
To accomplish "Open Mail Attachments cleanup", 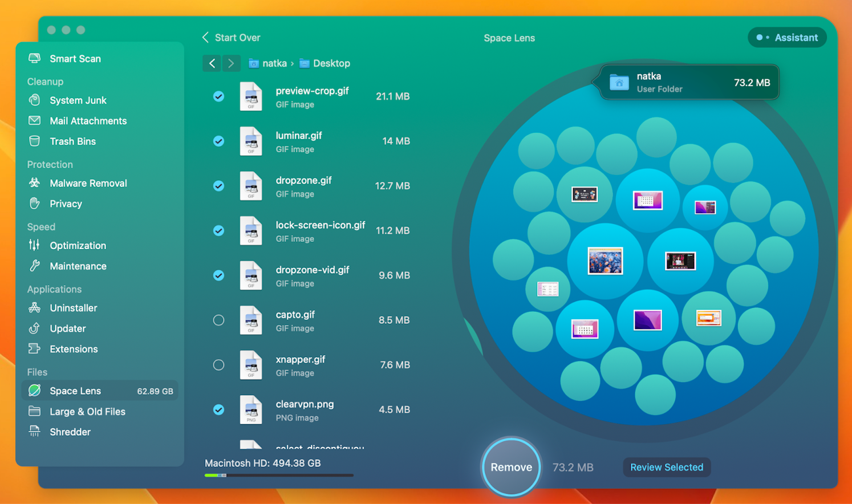I will tap(88, 121).
